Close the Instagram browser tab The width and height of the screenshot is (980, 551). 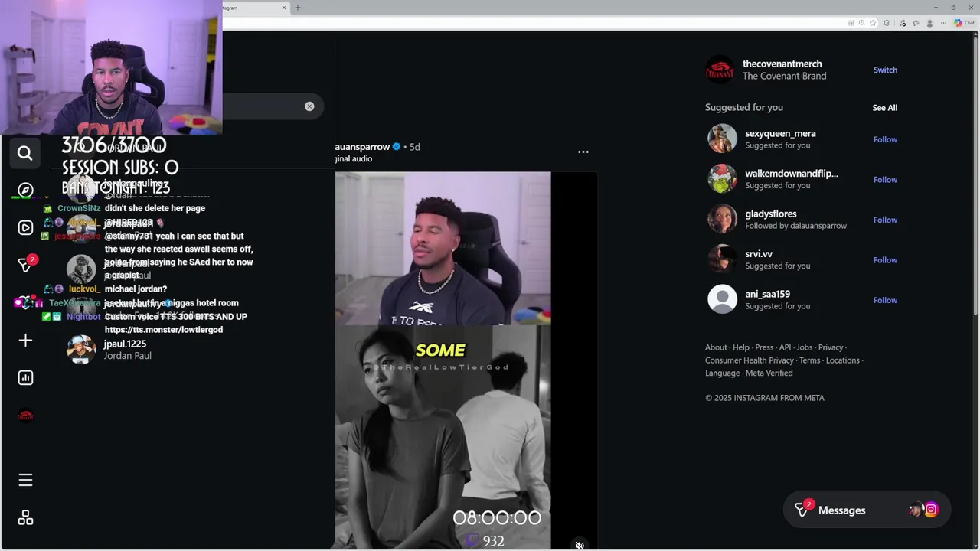284,8
